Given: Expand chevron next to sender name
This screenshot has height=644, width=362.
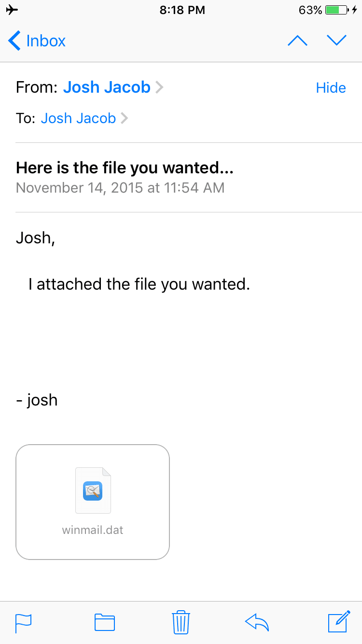Looking at the screenshot, I should (x=160, y=87).
